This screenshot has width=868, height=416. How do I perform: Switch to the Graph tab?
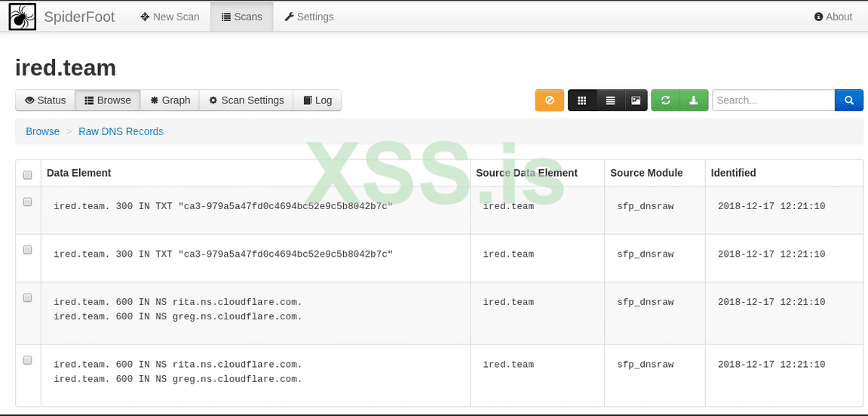(170, 100)
